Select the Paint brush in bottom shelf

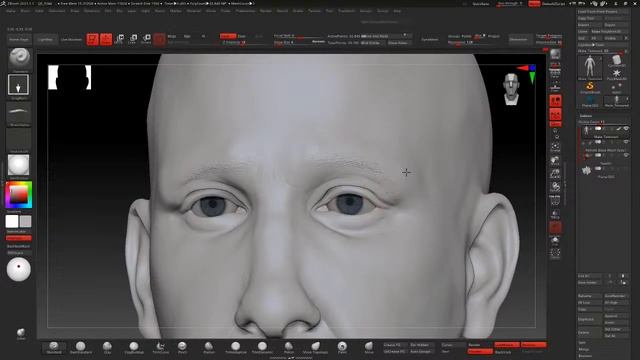pos(342,347)
